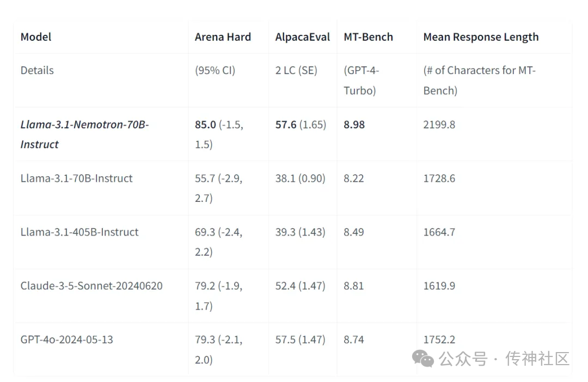Click the (95% CI) detail cell
Viewport: 588px width, 382px height.
click(x=215, y=70)
